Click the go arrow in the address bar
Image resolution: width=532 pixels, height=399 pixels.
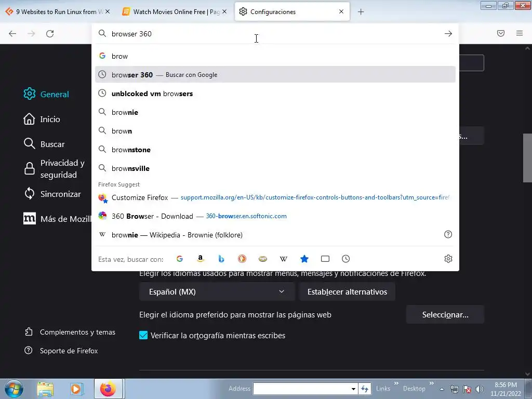[x=448, y=34]
